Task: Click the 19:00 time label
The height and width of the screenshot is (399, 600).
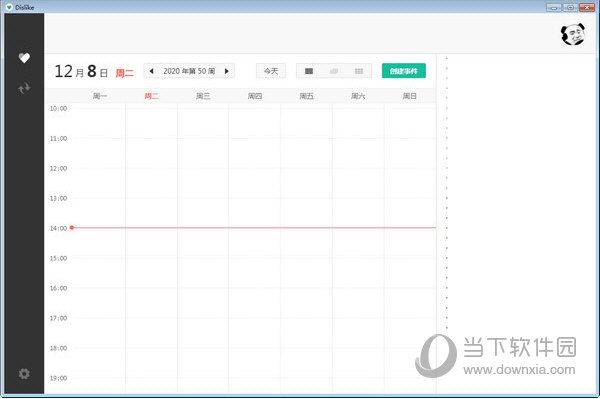Action: click(58, 378)
